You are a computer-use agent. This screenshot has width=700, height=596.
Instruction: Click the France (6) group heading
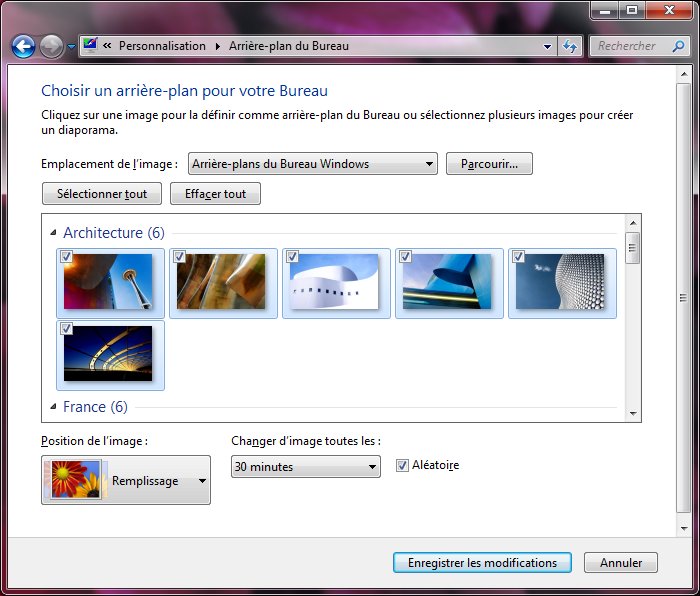(x=95, y=407)
